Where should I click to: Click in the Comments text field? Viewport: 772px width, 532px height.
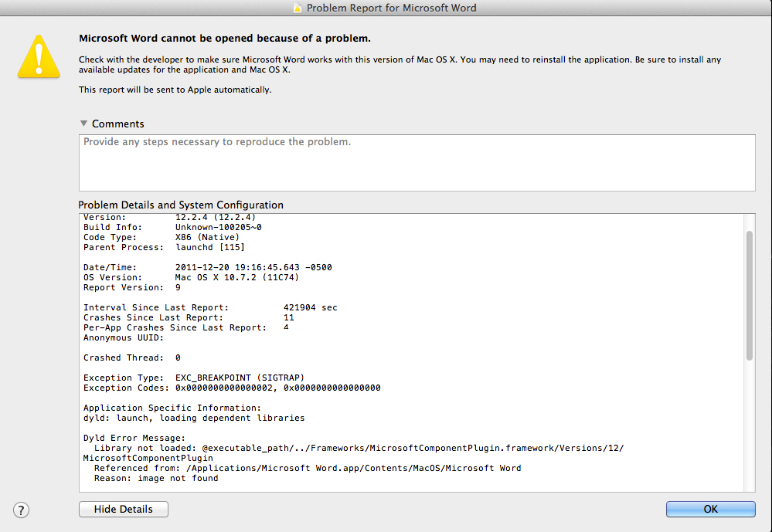click(417, 163)
